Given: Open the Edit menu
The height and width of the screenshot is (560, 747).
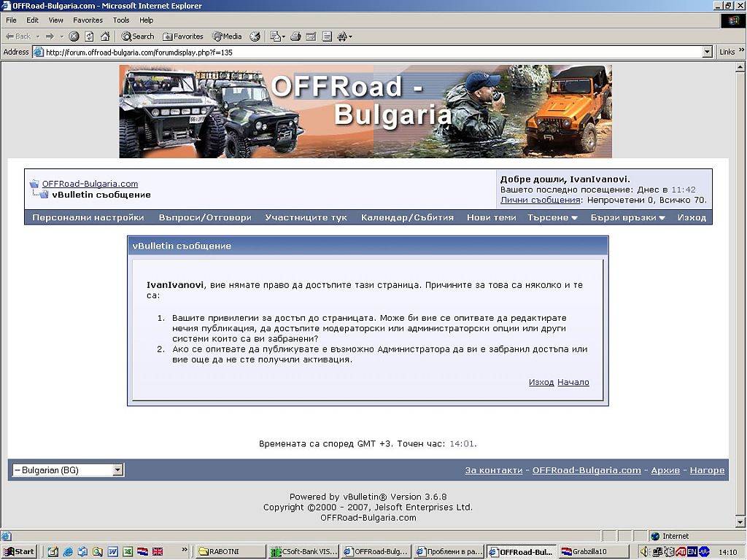Looking at the screenshot, I should pos(32,20).
